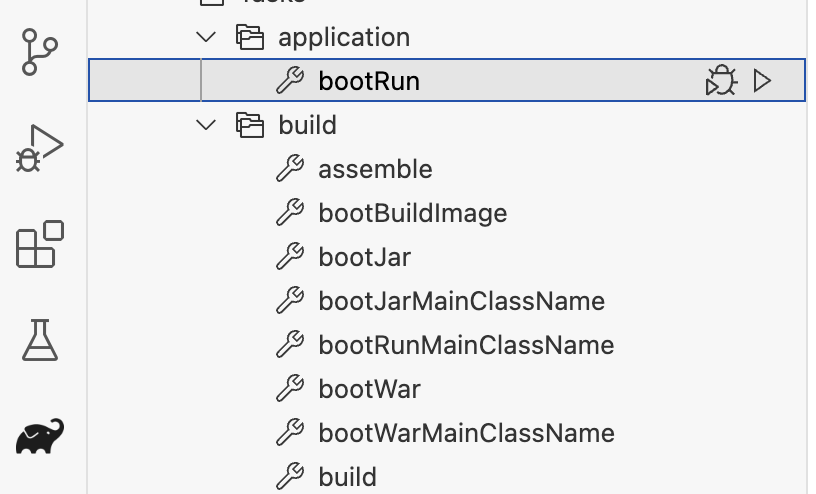This screenshot has height=494, width=816.
Task: Select the bootWarMainClassName task
Action: pyautogui.click(x=466, y=433)
